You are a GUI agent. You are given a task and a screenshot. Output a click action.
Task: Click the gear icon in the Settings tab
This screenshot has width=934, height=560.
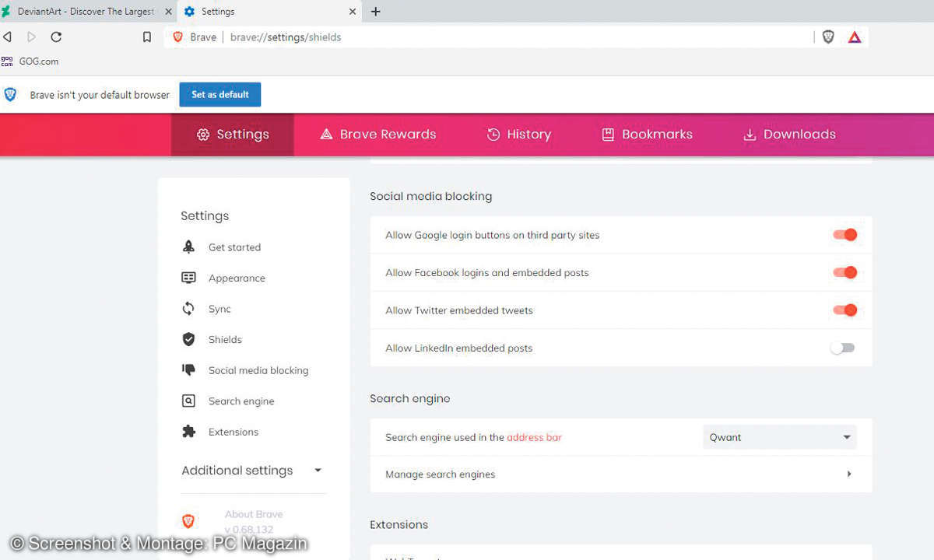pyautogui.click(x=189, y=12)
